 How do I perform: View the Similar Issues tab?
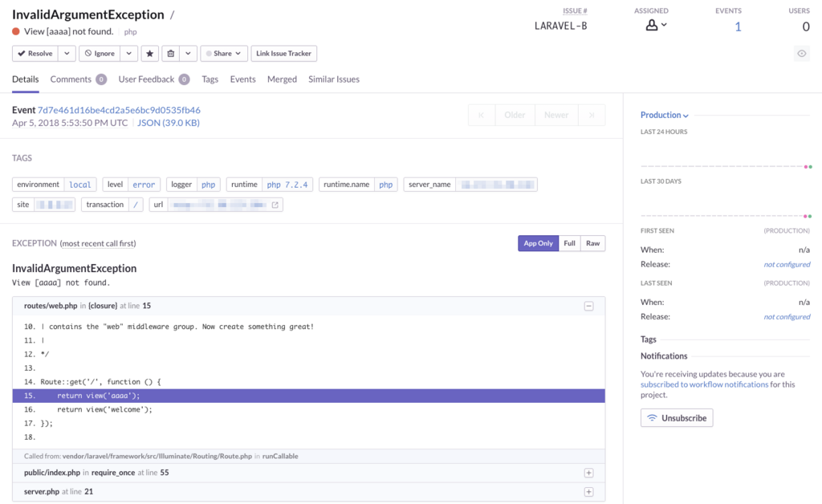[x=334, y=79]
